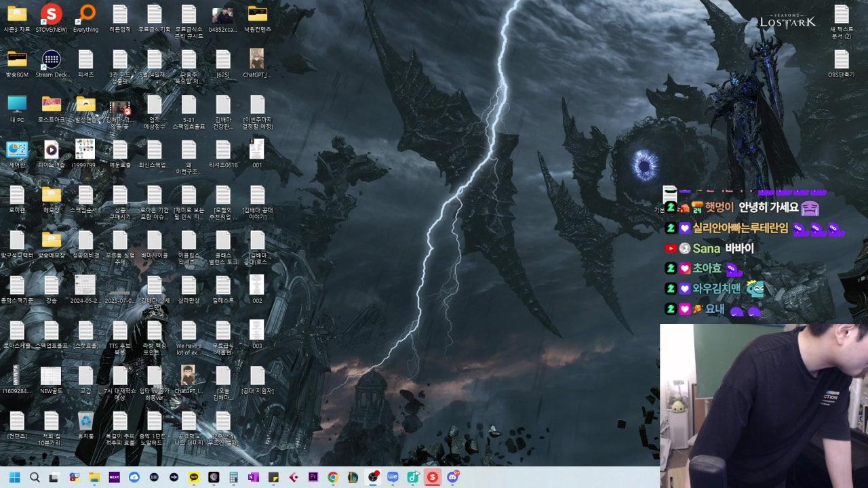Select the 003 document thumbnail
The image size is (868, 488).
click(x=257, y=335)
